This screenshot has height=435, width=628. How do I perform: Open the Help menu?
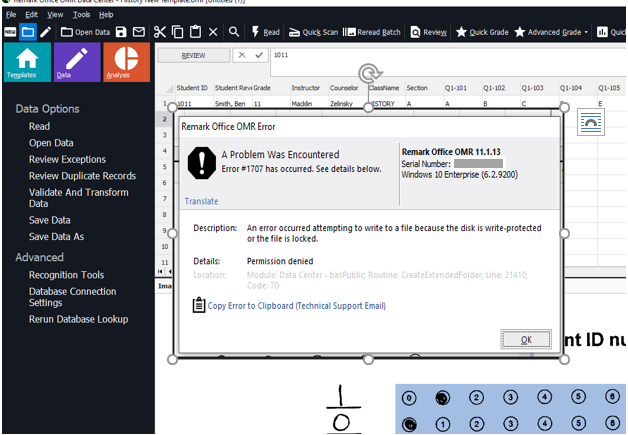106,15
